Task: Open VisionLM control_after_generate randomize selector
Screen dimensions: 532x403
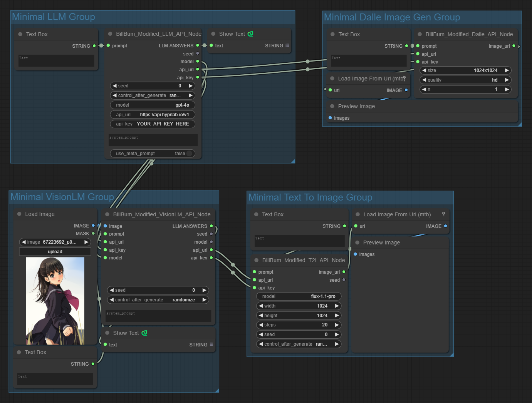Action: (158, 300)
